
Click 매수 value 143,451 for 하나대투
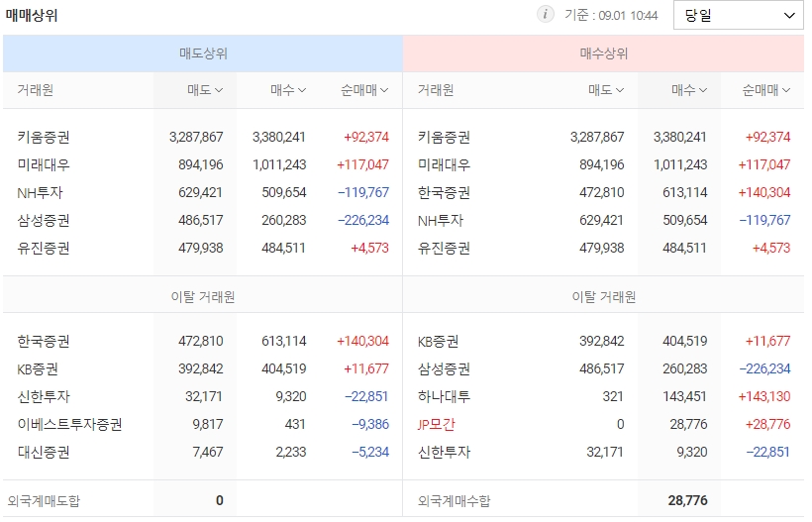[684, 396]
